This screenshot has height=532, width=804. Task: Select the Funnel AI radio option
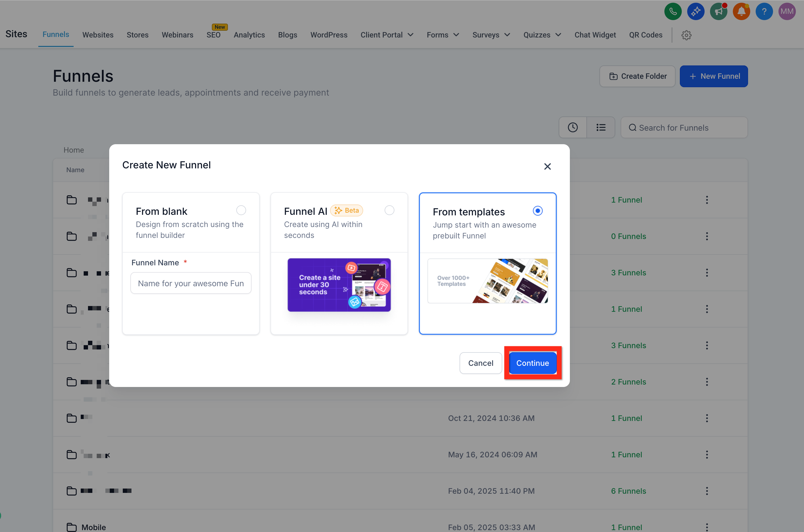point(389,210)
